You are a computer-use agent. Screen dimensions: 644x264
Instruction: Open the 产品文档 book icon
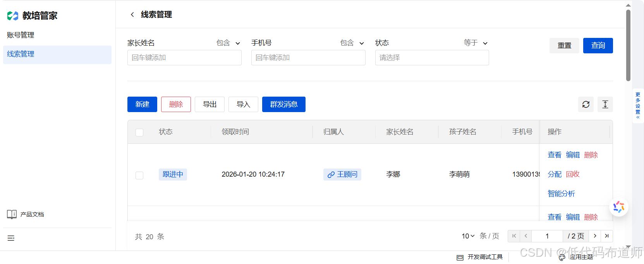(x=12, y=214)
